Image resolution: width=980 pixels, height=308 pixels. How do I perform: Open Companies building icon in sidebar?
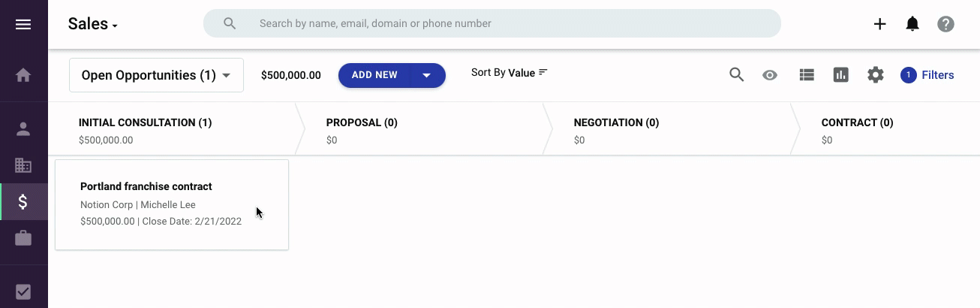pos(23,165)
